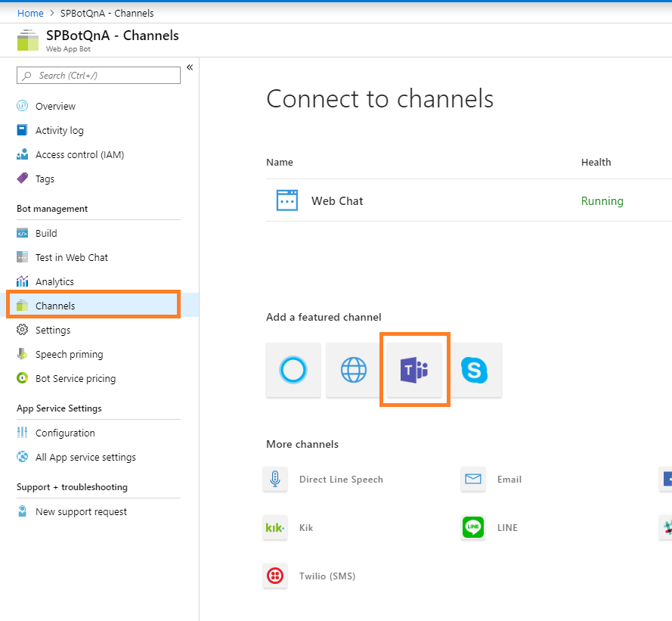The width and height of the screenshot is (672, 621).
Task: Focus the Search (Ctrl+/) field
Action: click(98, 76)
